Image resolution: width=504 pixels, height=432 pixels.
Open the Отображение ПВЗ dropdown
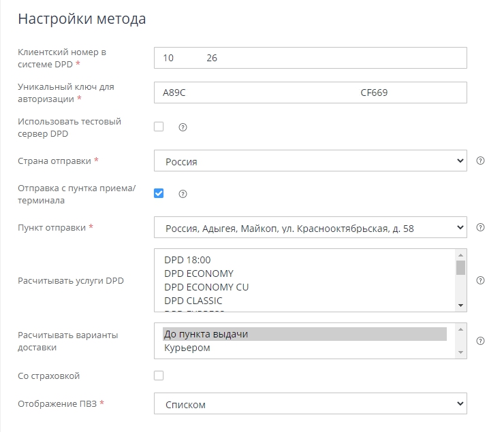pos(310,404)
